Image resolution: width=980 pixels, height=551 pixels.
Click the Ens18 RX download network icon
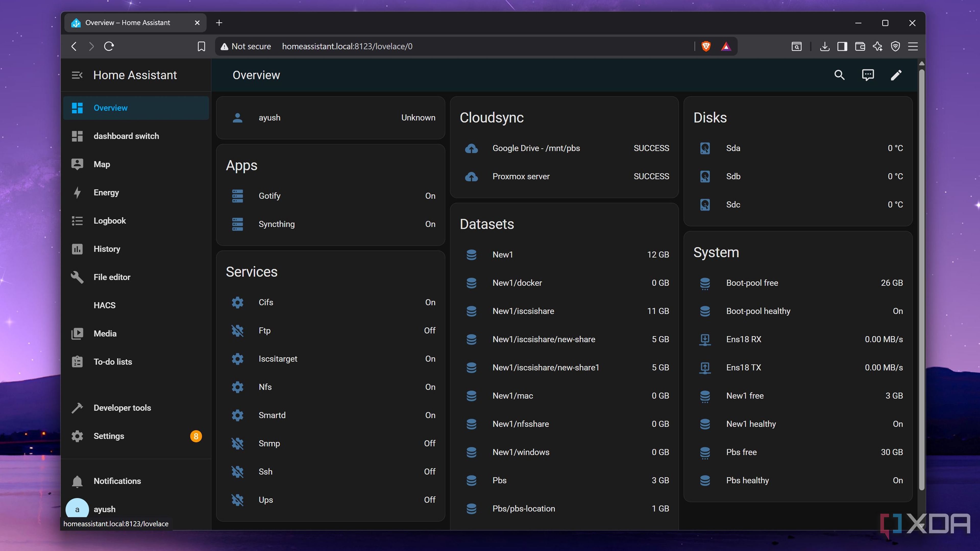click(705, 339)
